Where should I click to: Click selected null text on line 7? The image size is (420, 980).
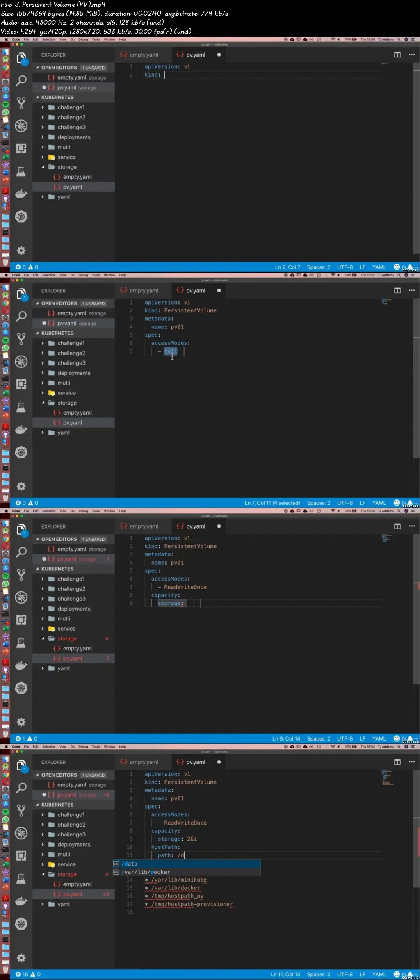pos(171,351)
